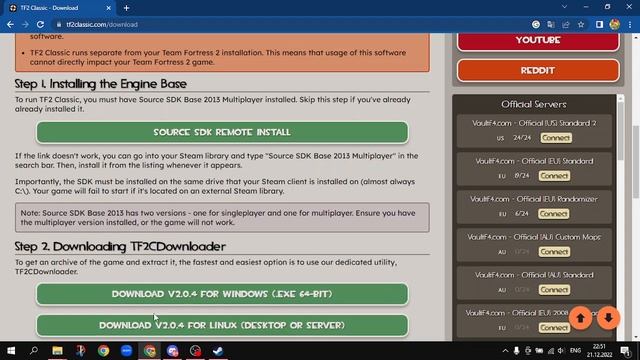This screenshot has width=640, height=360.
Task: Connect to Official (AU) Custom Maps server
Action: pyautogui.click(x=554, y=252)
